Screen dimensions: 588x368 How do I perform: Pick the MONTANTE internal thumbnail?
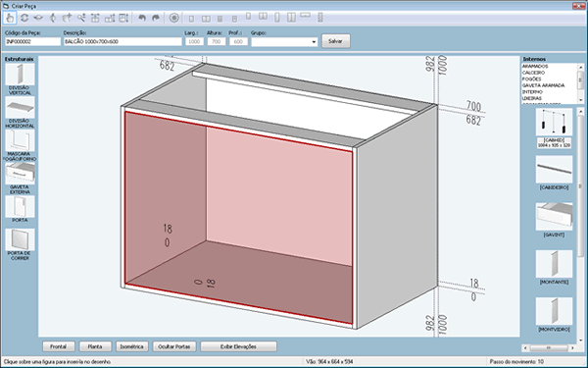tap(554, 267)
